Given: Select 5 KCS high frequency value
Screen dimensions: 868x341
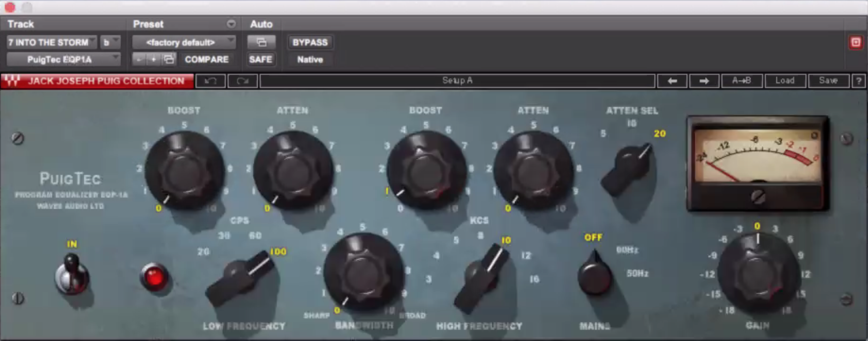Looking at the screenshot, I should point(456,240).
